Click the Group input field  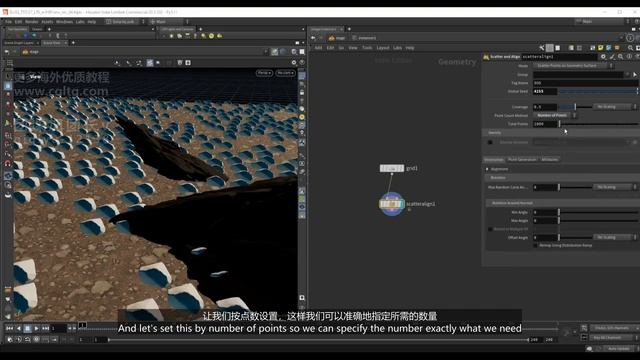point(578,75)
